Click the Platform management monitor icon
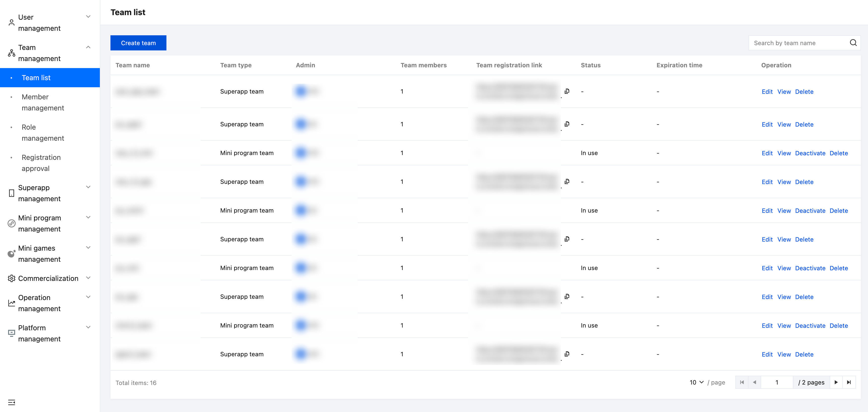 pos(11,333)
